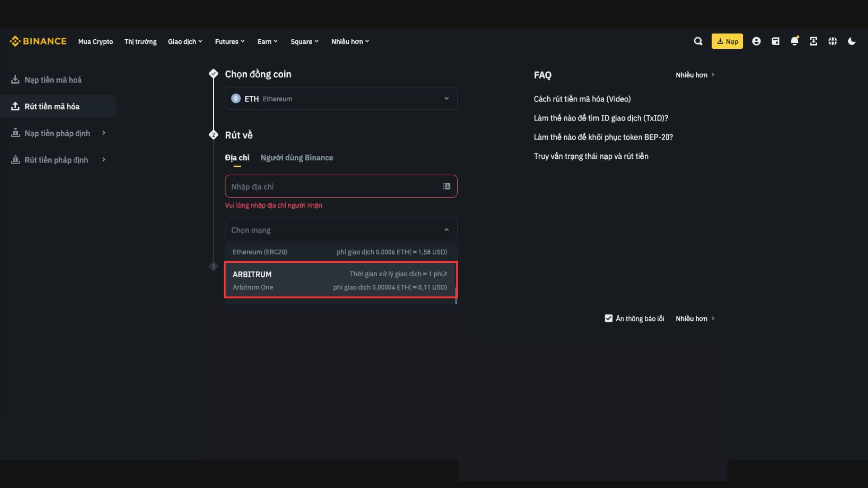Screen dimensions: 868x488
Task: Click the Binance logo
Action: 38,41
